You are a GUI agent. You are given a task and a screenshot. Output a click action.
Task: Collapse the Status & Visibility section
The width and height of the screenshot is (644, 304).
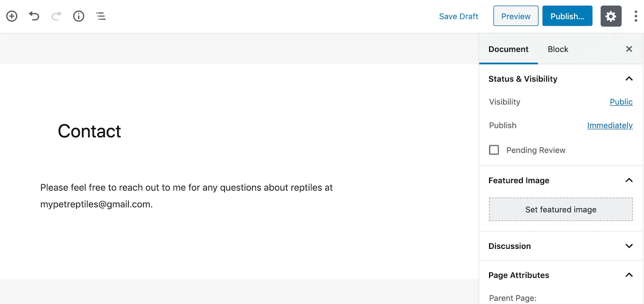pyautogui.click(x=629, y=79)
